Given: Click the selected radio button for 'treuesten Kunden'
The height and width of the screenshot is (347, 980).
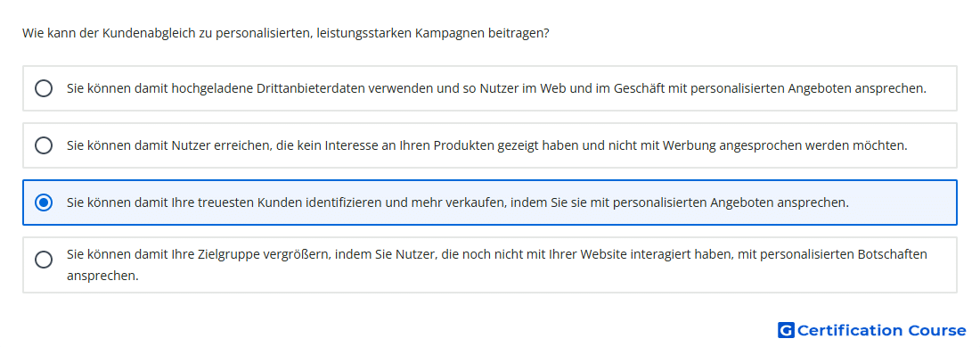Looking at the screenshot, I should tap(44, 202).
